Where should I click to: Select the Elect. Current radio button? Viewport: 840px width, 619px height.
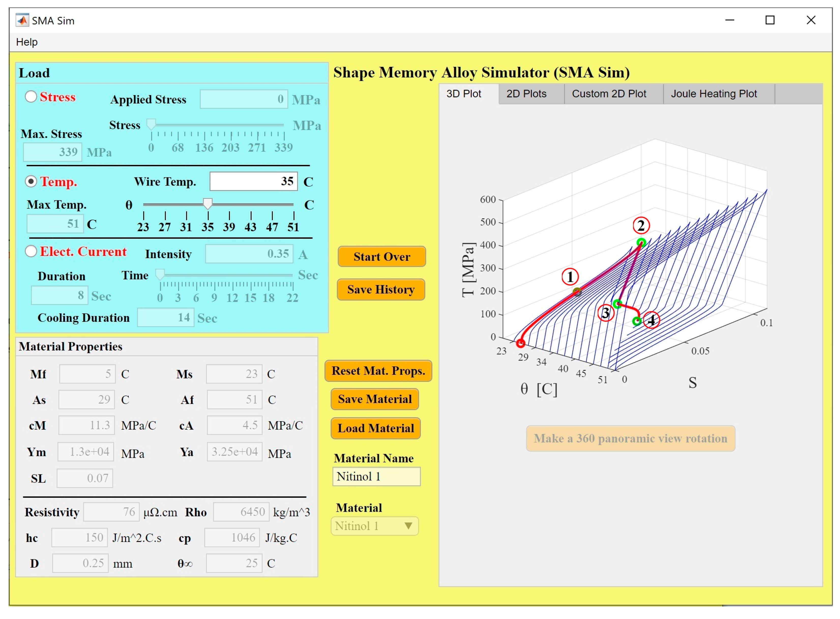tap(31, 251)
